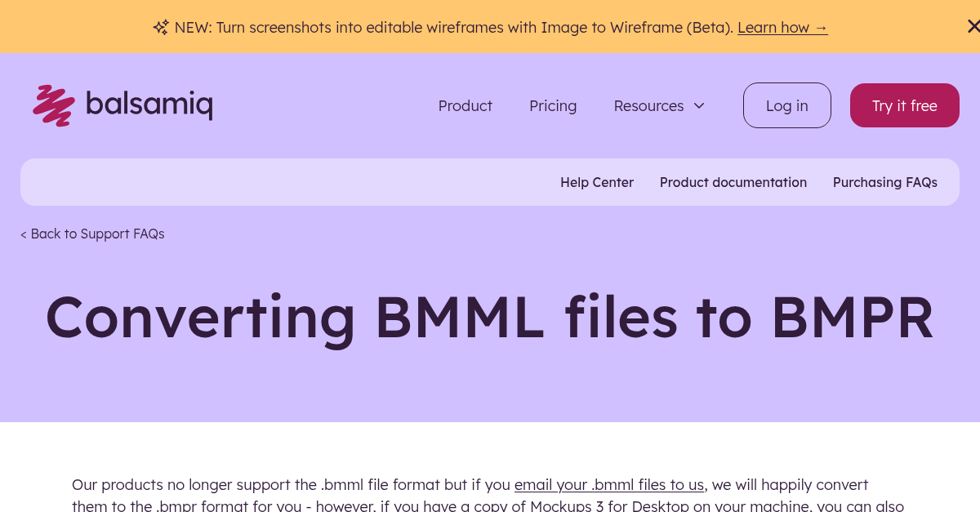The width and height of the screenshot is (980, 512).
Task: View the Purchasing FAQs
Action: coord(885,182)
